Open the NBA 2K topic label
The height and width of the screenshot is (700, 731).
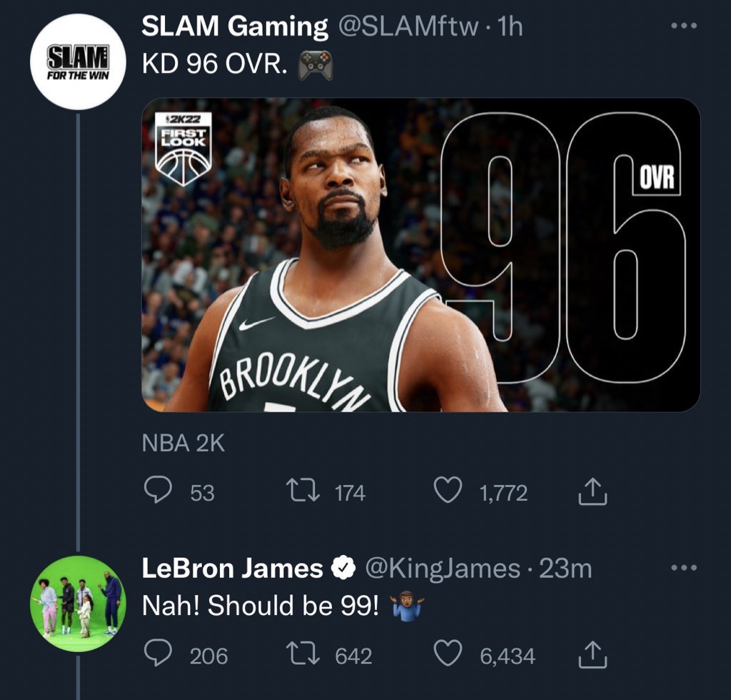coord(183,444)
